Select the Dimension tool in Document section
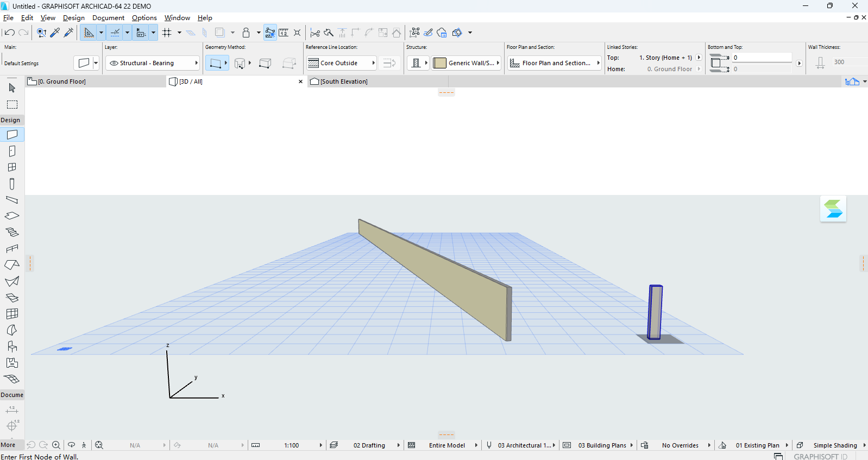The width and height of the screenshot is (868, 460). click(x=12, y=409)
